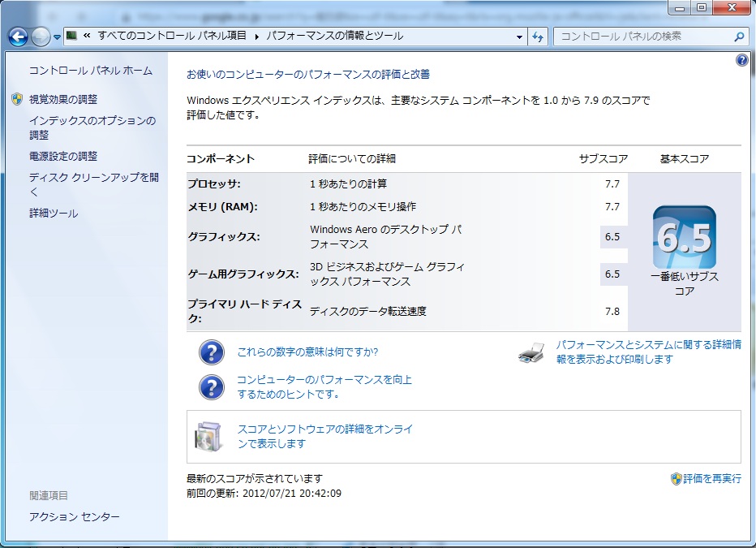Screen dimensions: 756x548
Task: Open the recent pages dropdown arrow
Action: click(57, 37)
